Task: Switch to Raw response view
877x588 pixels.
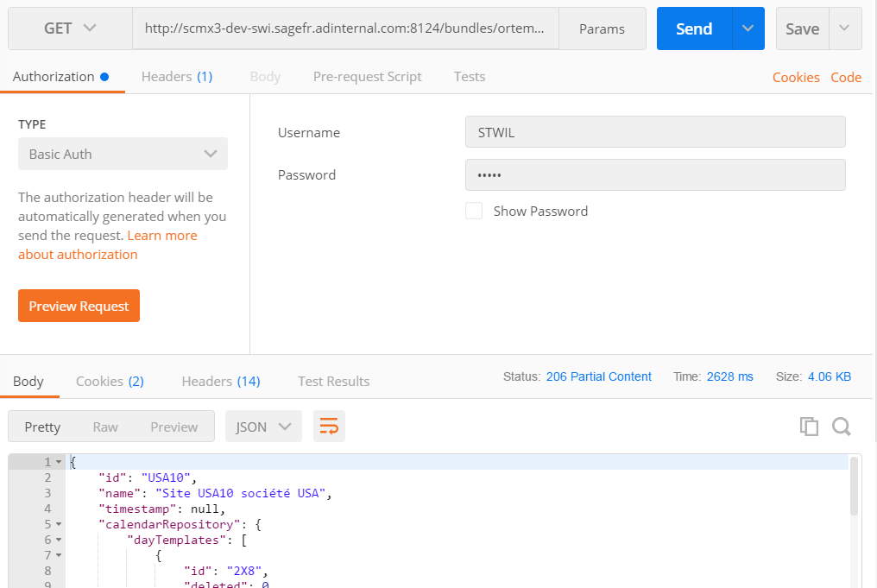Action: [x=105, y=427]
